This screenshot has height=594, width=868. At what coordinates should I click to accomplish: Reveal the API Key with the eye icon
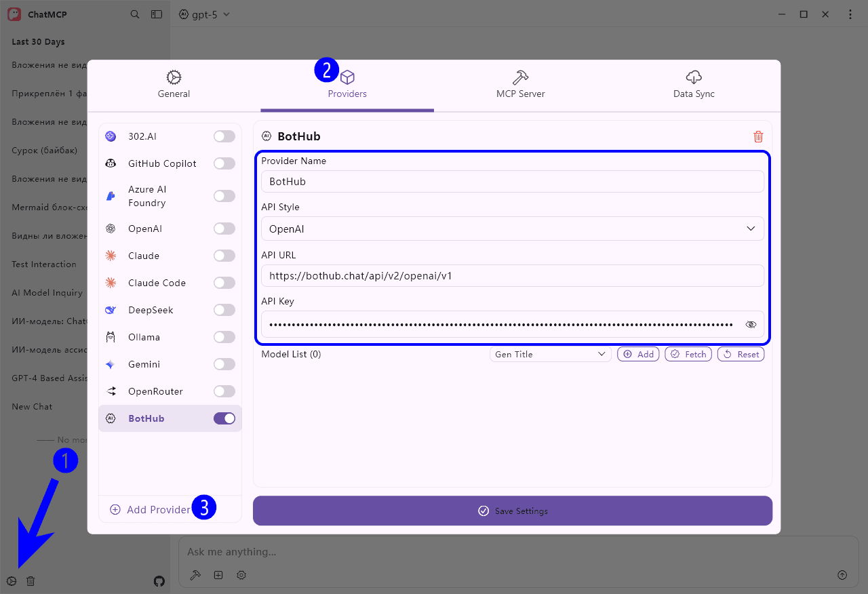(751, 324)
